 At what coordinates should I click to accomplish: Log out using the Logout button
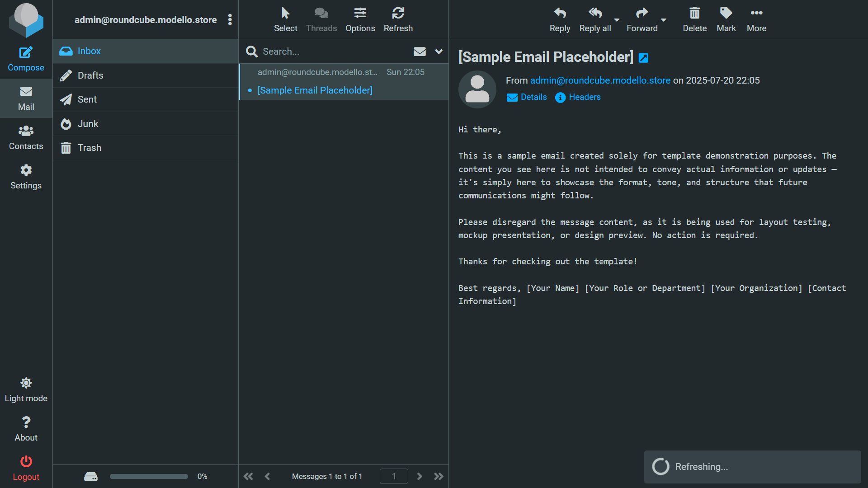(x=26, y=468)
